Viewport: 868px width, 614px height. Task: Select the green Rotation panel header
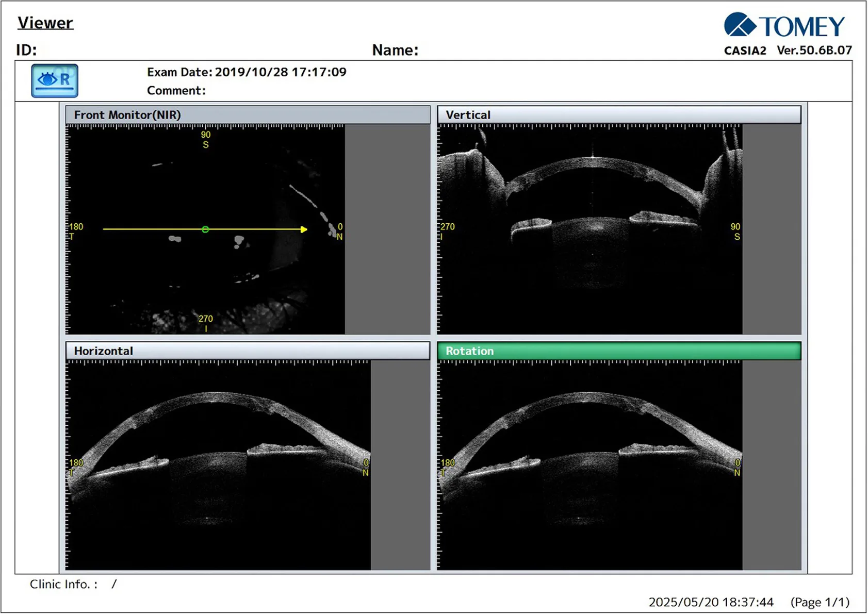click(x=619, y=351)
